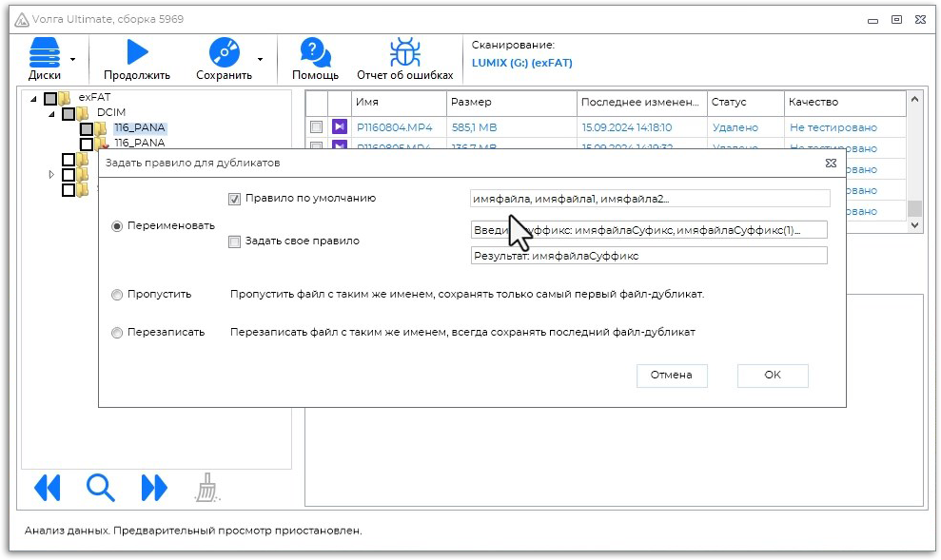Click file name P1160804.MP4

pos(394,127)
